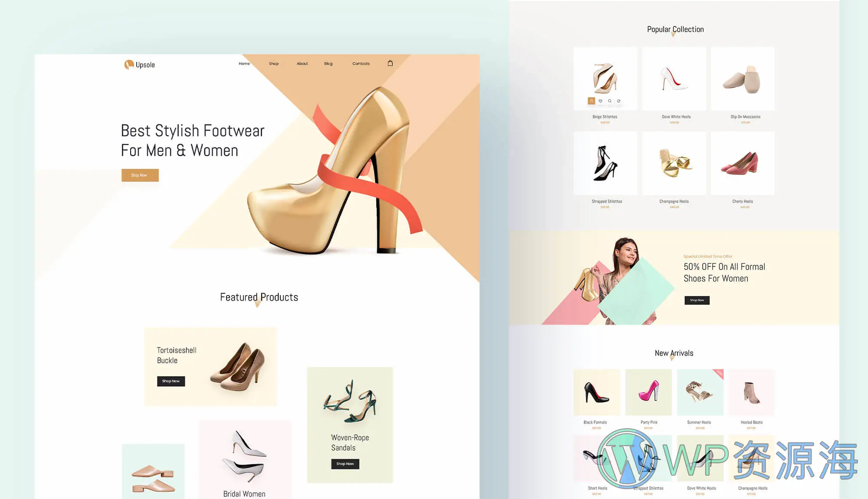Click the Summer Heels product name
The image size is (868, 499).
pyautogui.click(x=699, y=422)
